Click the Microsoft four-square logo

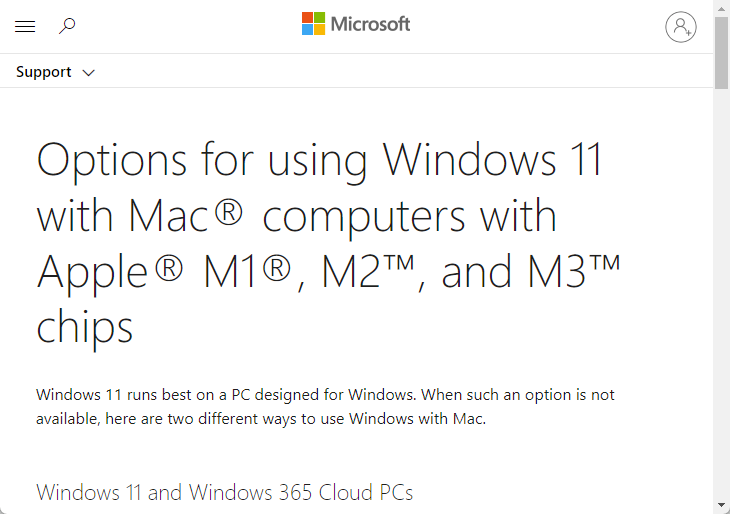point(313,24)
